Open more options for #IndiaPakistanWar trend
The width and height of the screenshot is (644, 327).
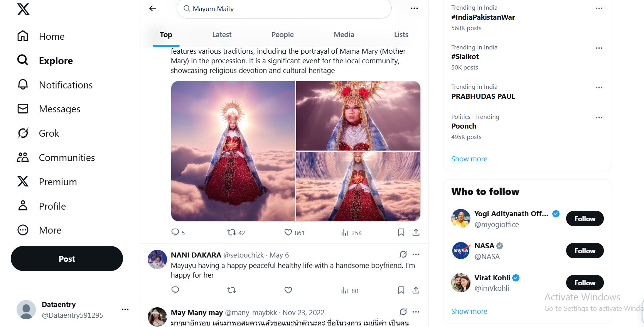[x=598, y=8]
